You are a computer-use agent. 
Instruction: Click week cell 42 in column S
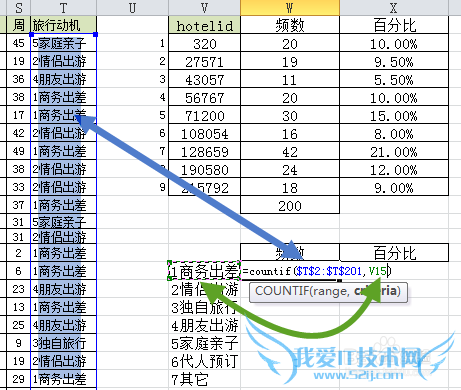[18, 133]
